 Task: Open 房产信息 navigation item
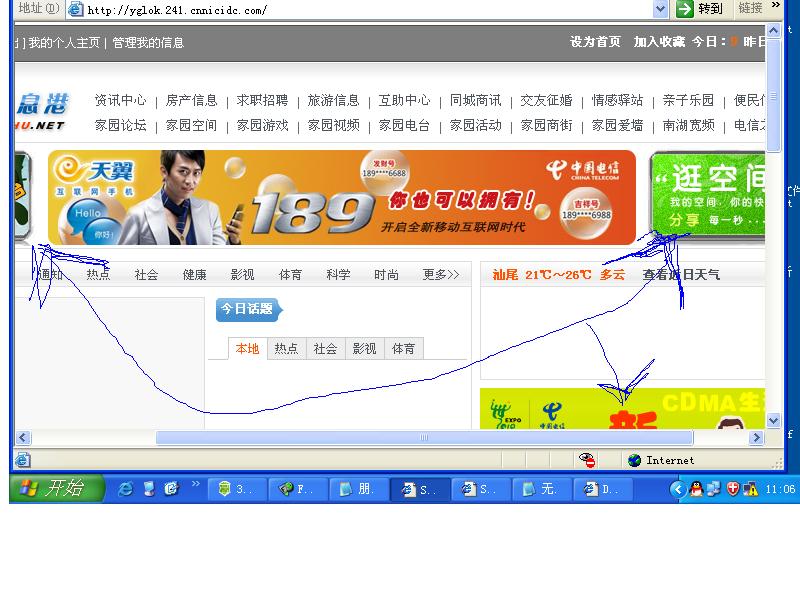[191, 100]
